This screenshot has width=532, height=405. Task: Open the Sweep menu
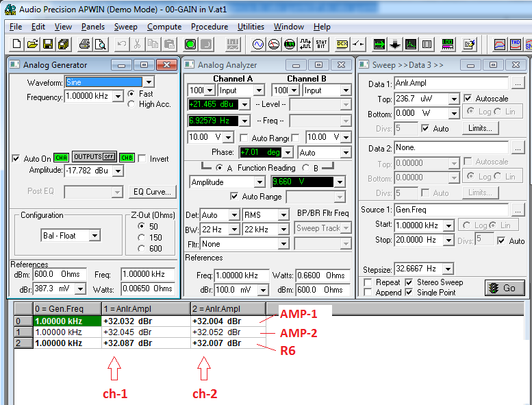125,27
